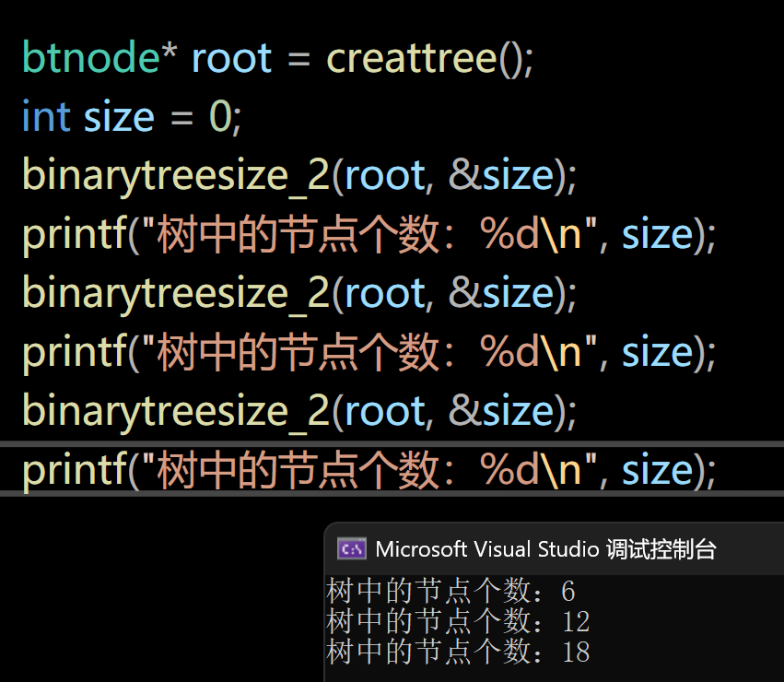Click the console window icon in the title bar

352,549
